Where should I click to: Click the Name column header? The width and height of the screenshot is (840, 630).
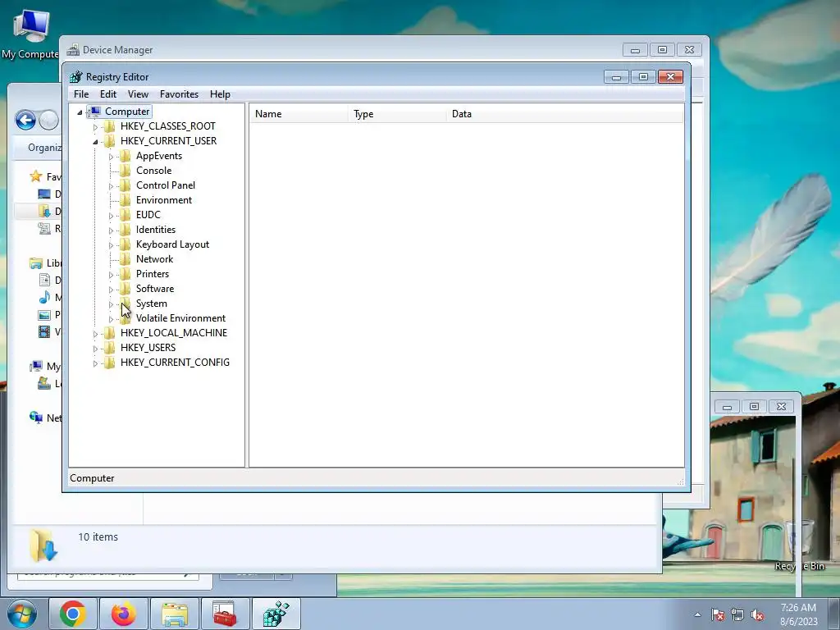[x=299, y=113]
